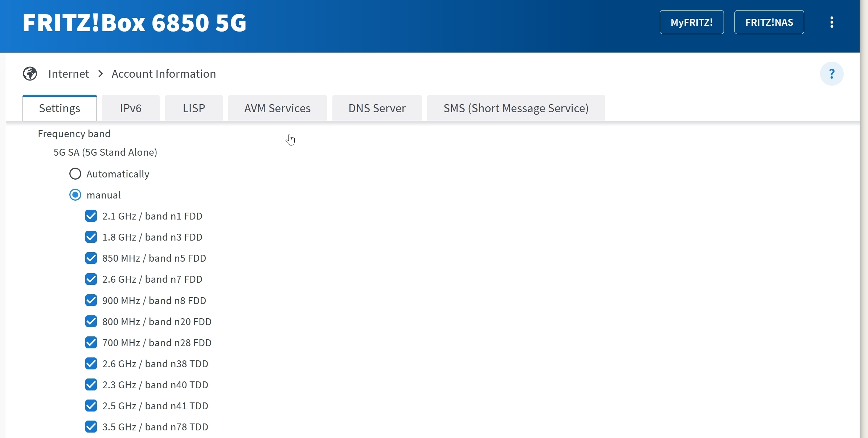Disable 800 MHz band n20 FDD
Viewport: 868px width, 438px height.
point(91,322)
